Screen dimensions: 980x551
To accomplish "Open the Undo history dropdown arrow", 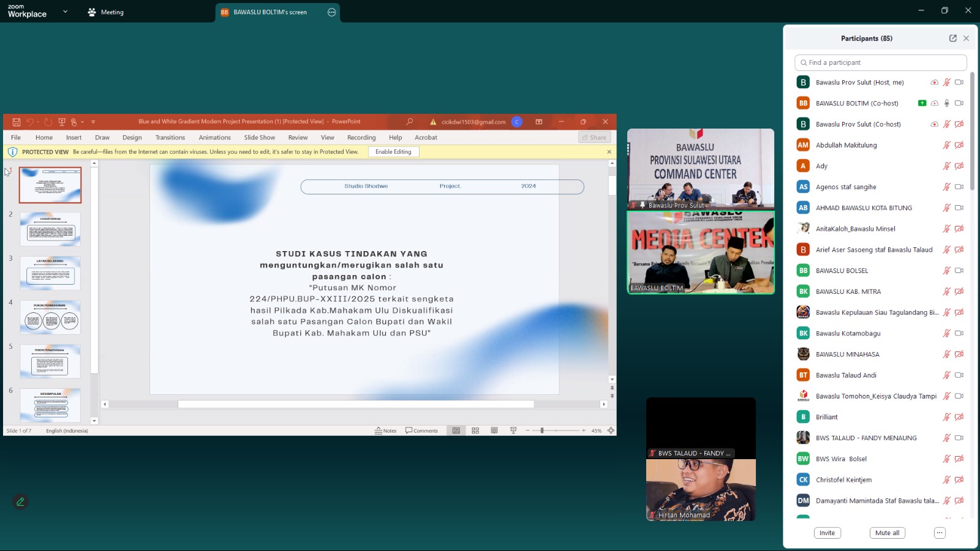I will point(37,122).
